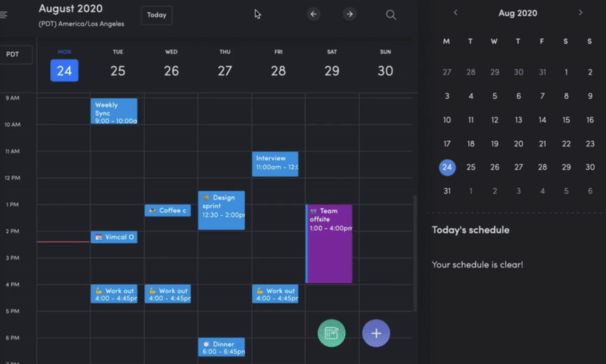Screen dimensions: 606x364
Task: Select highlighted 24 in mini calendar
Action: pyautogui.click(x=447, y=167)
